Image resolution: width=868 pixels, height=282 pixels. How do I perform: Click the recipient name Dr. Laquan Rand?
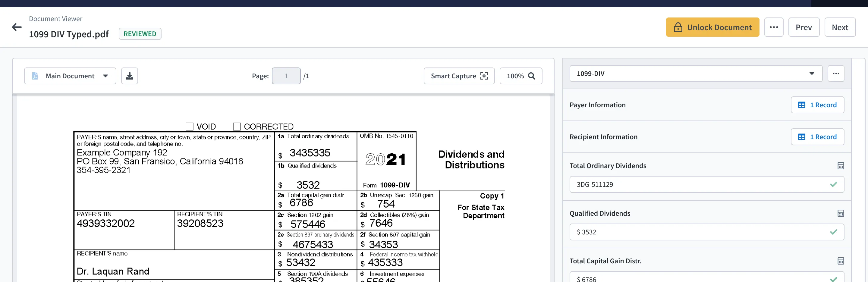(113, 271)
